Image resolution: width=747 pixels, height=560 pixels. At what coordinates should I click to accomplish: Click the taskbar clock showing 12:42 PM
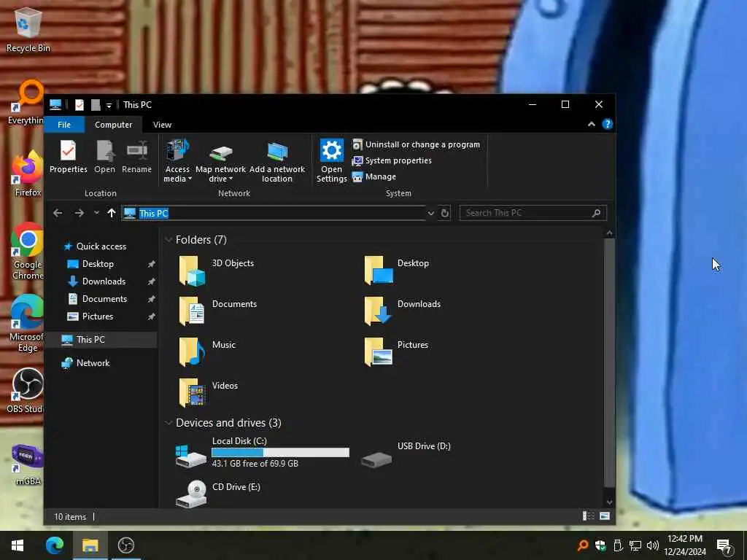(x=685, y=545)
